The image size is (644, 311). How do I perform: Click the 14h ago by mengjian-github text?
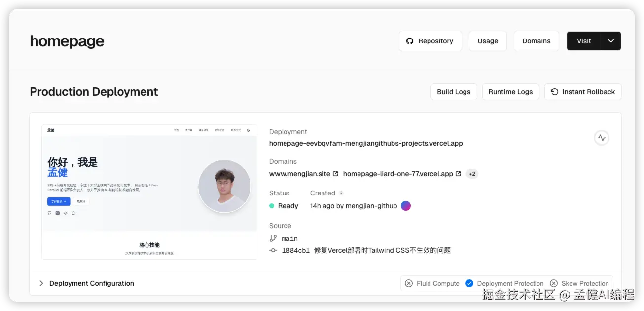click(354, 206)
